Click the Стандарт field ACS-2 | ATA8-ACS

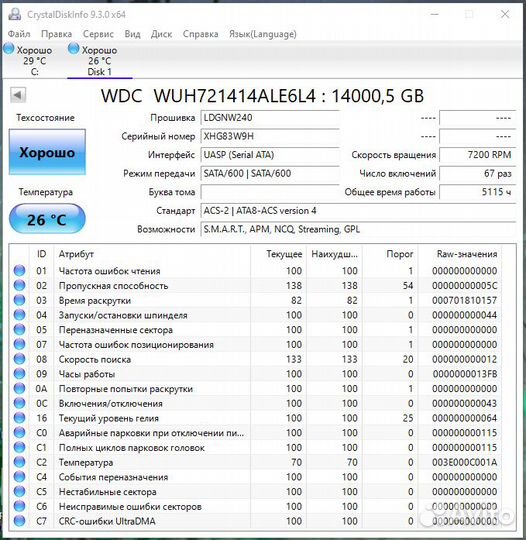358,211
